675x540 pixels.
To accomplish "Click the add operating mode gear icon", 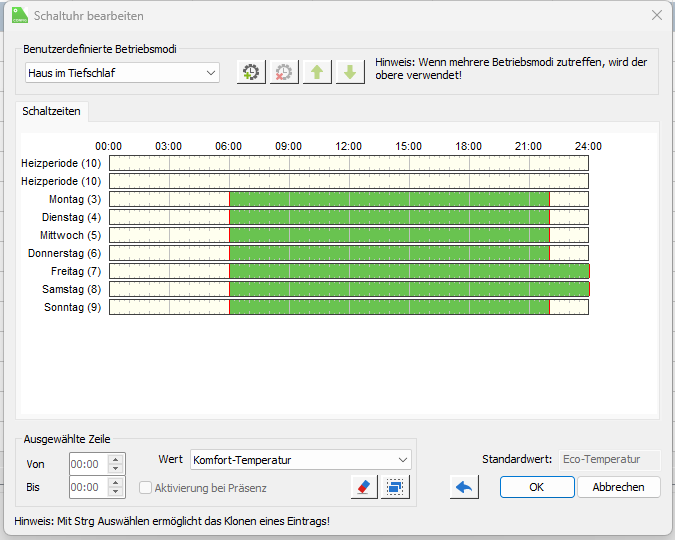I will 251,73.
